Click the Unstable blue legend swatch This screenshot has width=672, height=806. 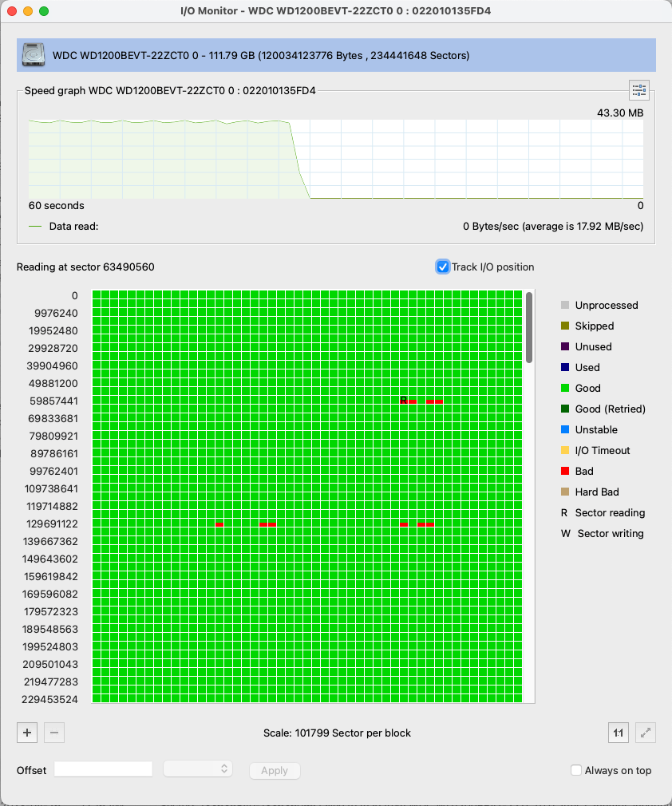565,429
